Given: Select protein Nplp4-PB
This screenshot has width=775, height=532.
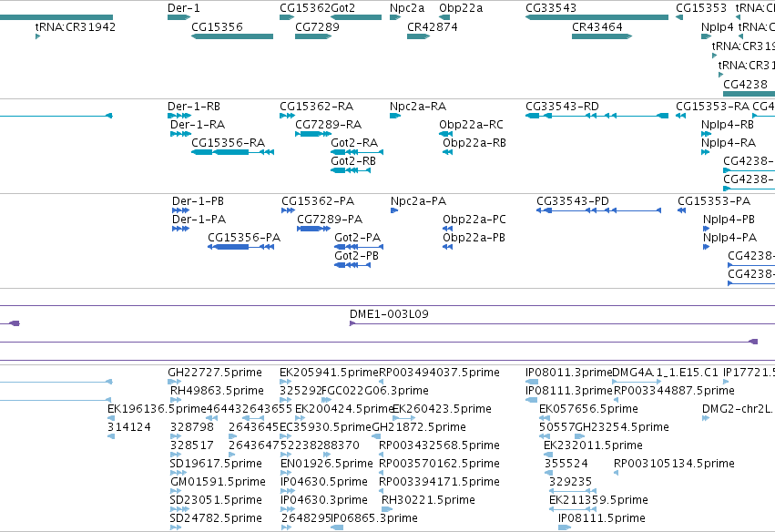Looking at the screenshot, I should pyautogui.click(x=707, y=229).
